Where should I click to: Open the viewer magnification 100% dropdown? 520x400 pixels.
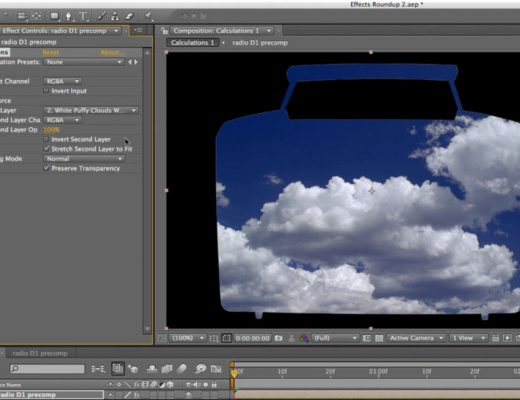pos(187,338)
